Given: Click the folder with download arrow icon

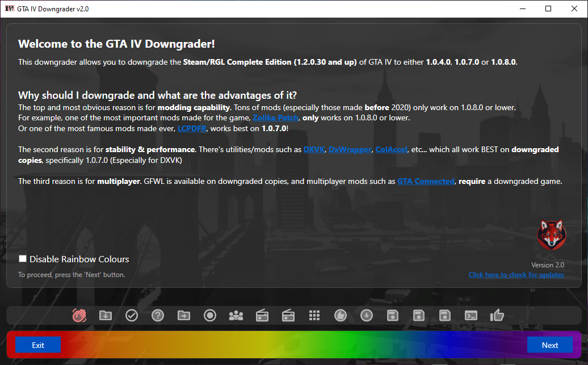Looking at the screenshot, I should point(105,315).
